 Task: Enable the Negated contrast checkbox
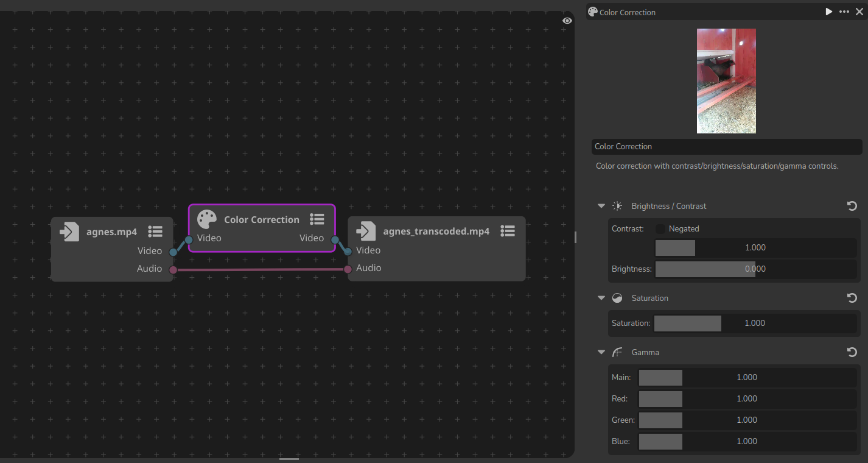point(660,229)
